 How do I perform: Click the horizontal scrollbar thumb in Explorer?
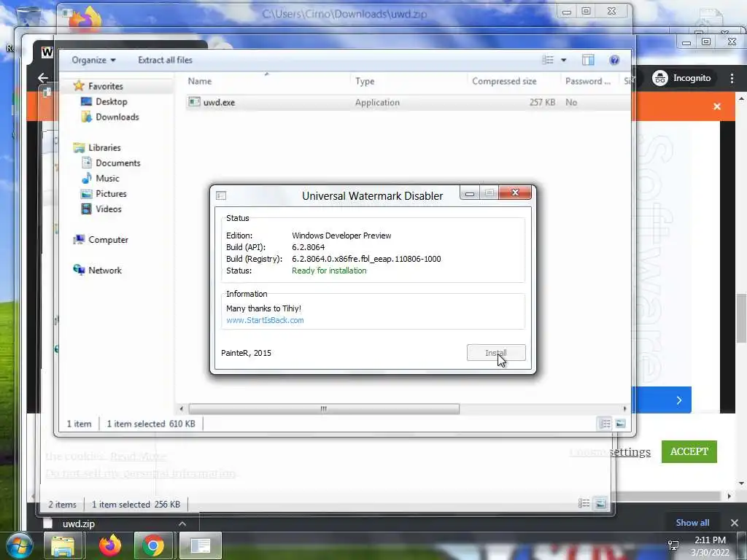pos(324,409)
